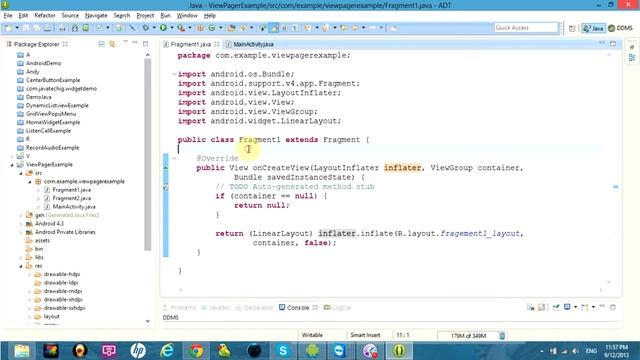Click the Display Selected Console icon
Screen dimensions: 640x360
coord(567,307)
